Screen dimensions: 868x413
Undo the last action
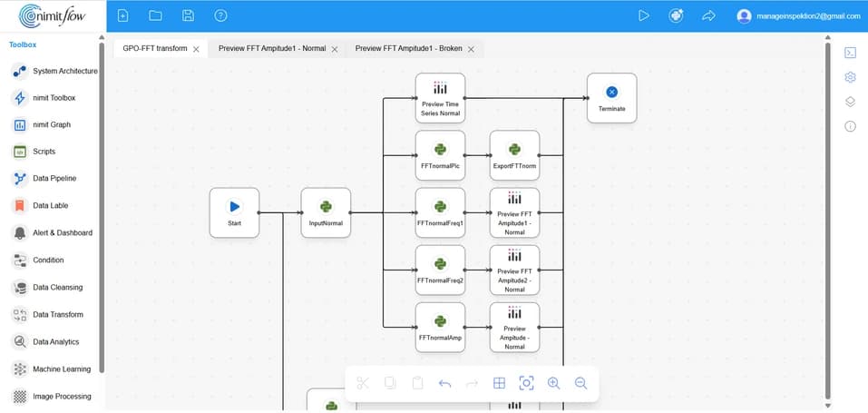445,383
